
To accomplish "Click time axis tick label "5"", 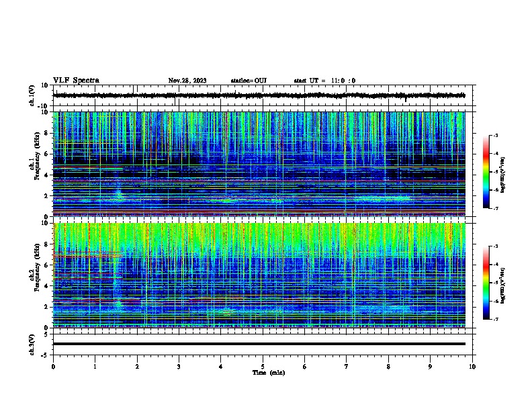I will pos(263,367).
